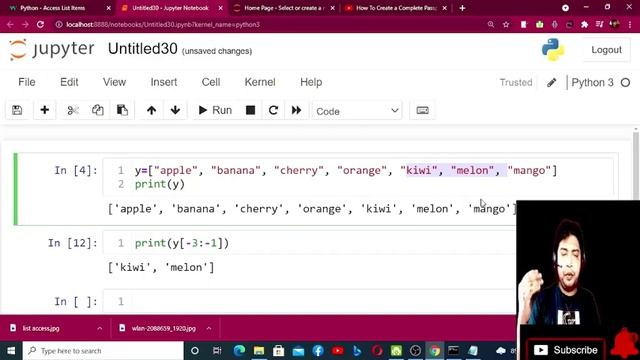
Task: Switch to Home Page - Select or create tab
Action: [284, 8]
